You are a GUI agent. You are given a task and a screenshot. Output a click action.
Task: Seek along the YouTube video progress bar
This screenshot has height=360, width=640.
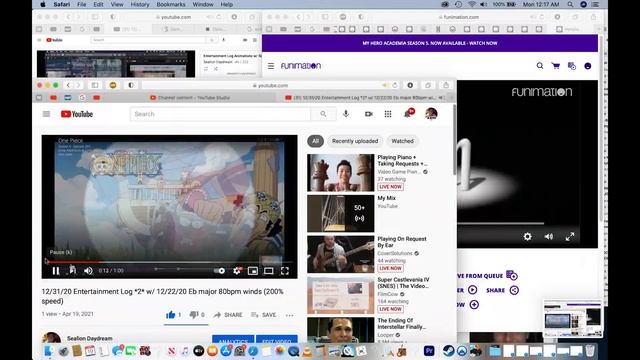169,262
